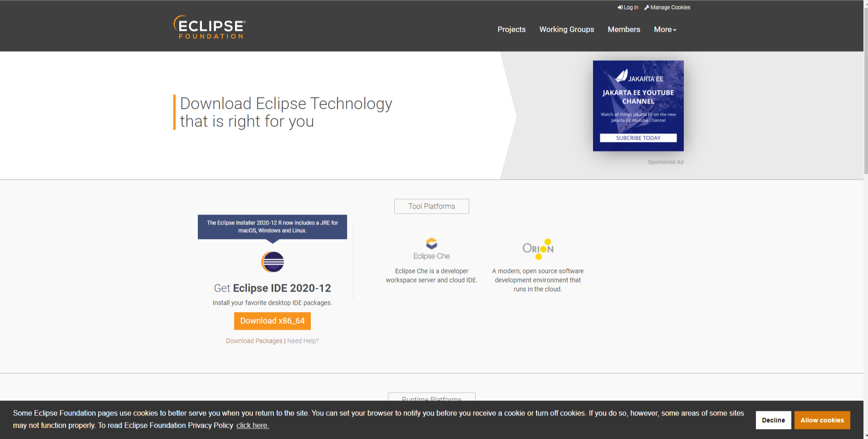This screenshot has width=868, height=439.
Task: Click the Orion logo
Action: (x=538, y=249)
